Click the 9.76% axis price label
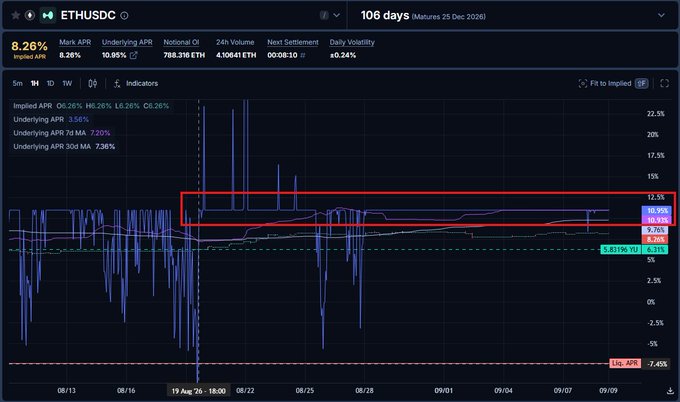This screenshot has height=402, width=680. [x=655, y=230]
